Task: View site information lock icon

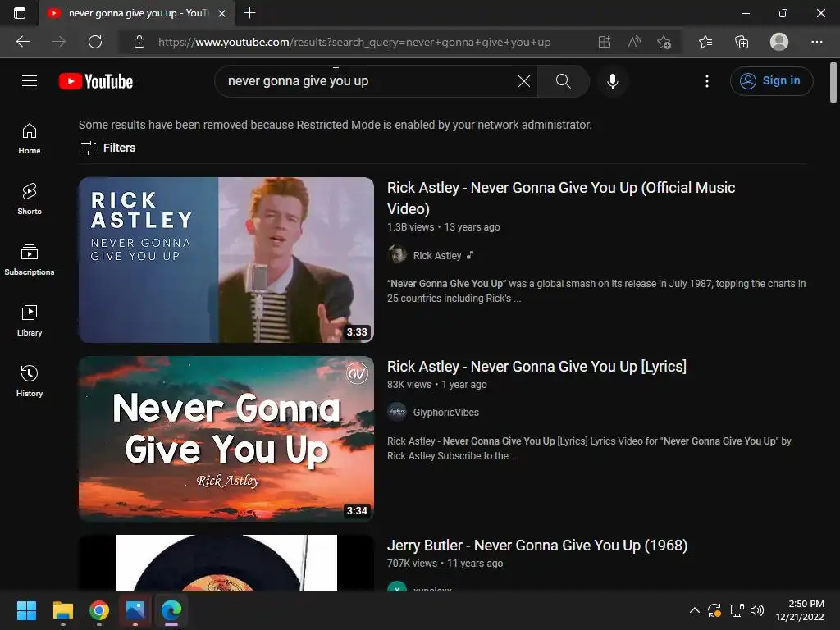Action: click(139, 42)
